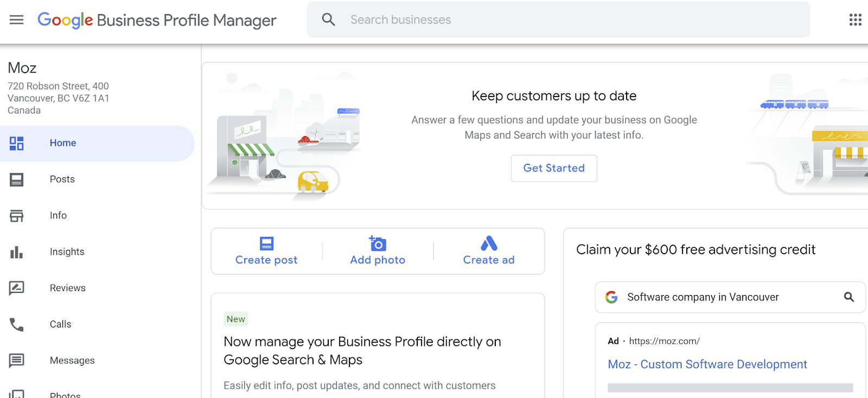Open the Posts menu item
Screen dimensions: 868x398
(x=62, y=179)
